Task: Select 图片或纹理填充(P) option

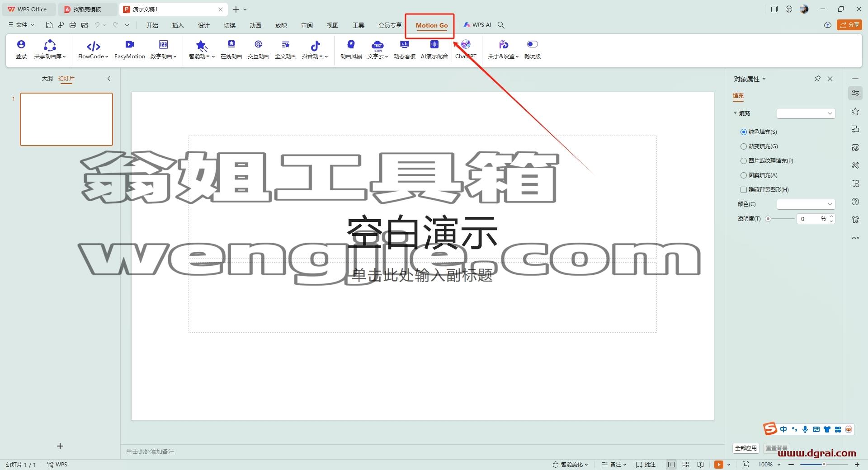Action: click(767, 161)
